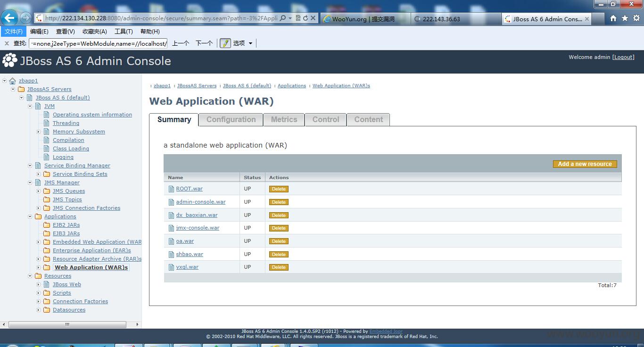Click the folder icon beside Scripts
The width and height of the screenshot is (644, 347).
coord(47,293)
